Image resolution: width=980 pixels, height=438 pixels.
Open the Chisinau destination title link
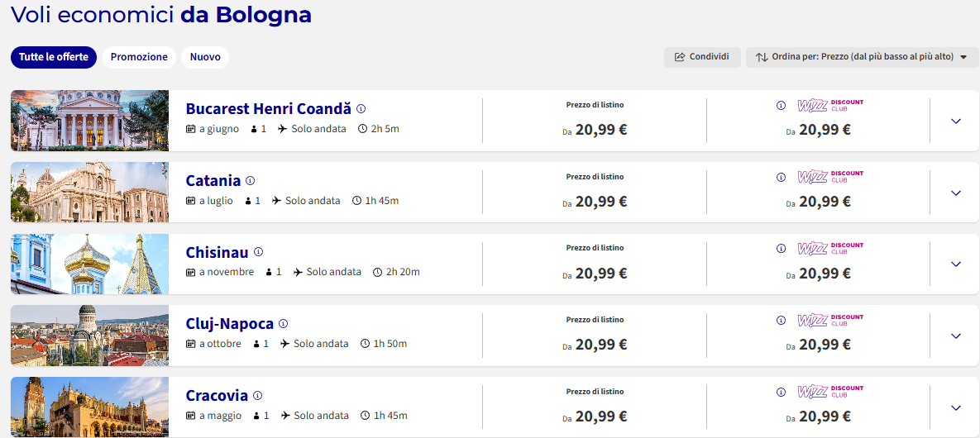pyautogui.click(x=217, y=252)
